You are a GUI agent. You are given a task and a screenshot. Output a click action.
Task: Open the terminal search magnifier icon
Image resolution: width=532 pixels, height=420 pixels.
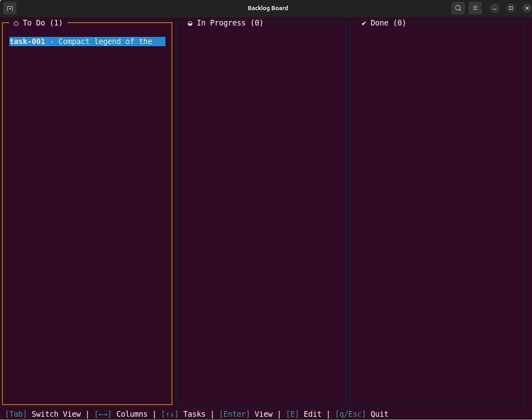click(x=458, y=8)
